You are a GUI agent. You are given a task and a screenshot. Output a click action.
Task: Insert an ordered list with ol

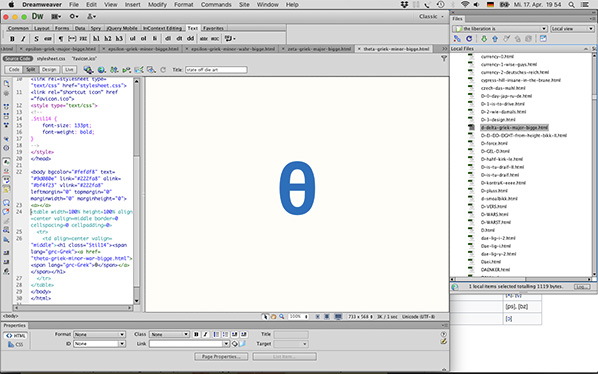(x=143, y=39)
